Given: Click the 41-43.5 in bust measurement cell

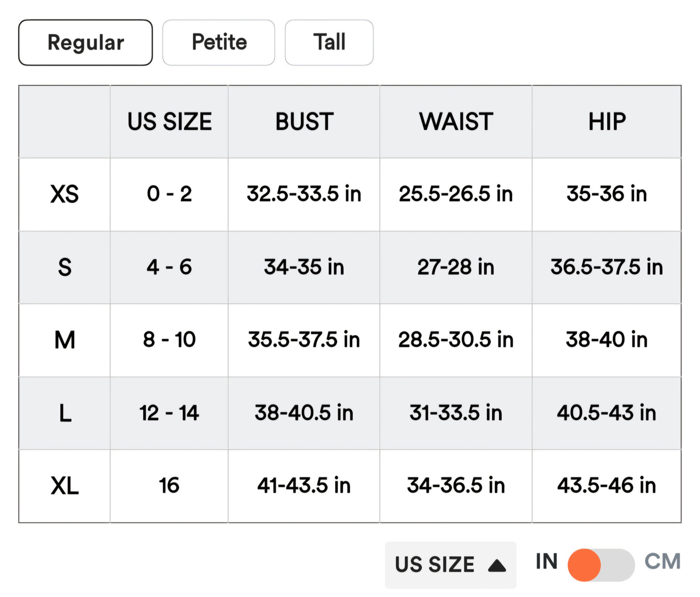Looking at the screenshot, I should tap(304, 486).
